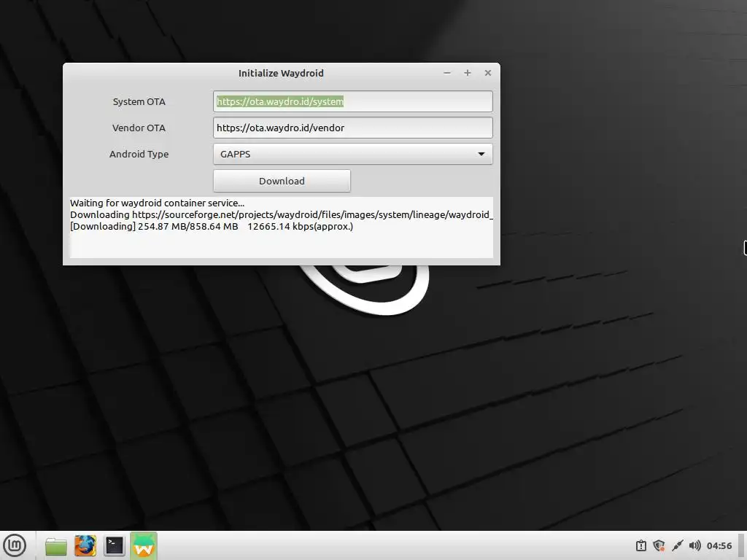Open the Linux Mint start menu
The height and width of the screenshot is (560, 747).
[15, 545]
